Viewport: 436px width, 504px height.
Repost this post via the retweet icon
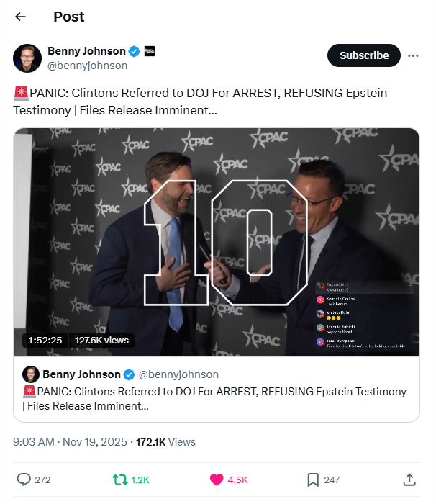(119, 480)
